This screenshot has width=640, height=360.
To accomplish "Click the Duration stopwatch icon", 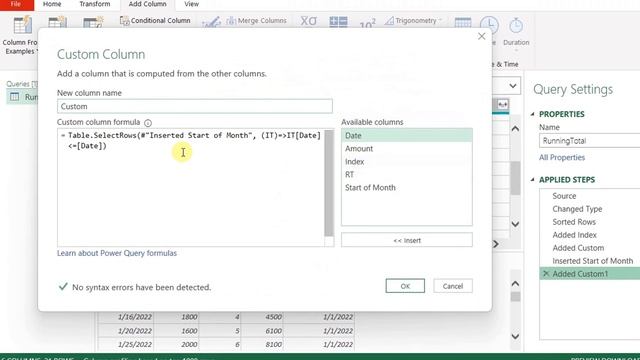I will pyautogui.click(x=516, y=25).
